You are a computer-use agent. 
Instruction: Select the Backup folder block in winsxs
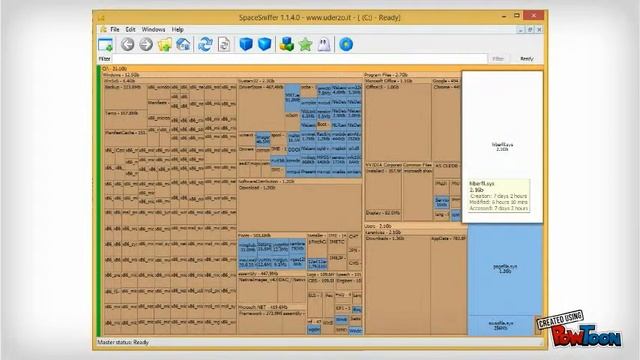click(x=125, y=97)
